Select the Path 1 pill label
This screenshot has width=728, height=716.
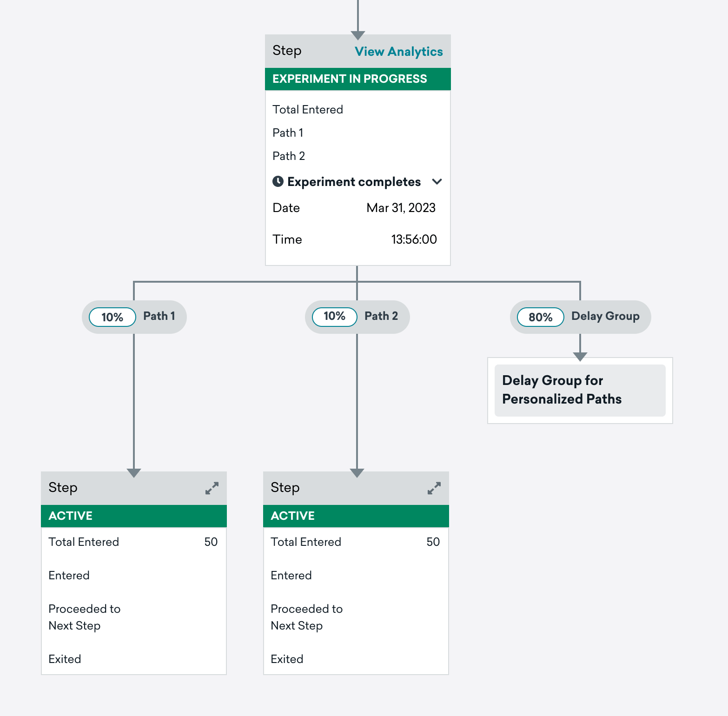click(x=159, y=316)
